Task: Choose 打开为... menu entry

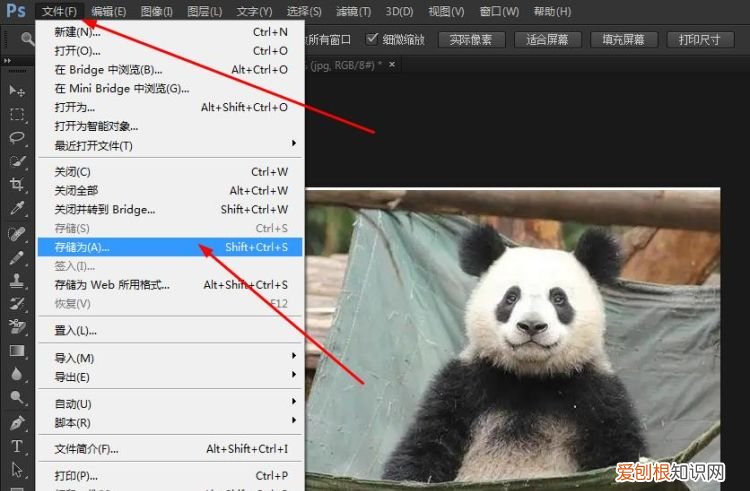Action: 170,107
